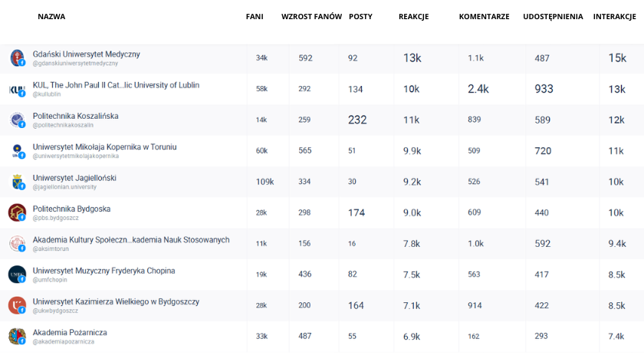Click Uniwersytet Mikołaja Kopernika logo icon
The height and width of the screenshot is (362, 644).
17,151
